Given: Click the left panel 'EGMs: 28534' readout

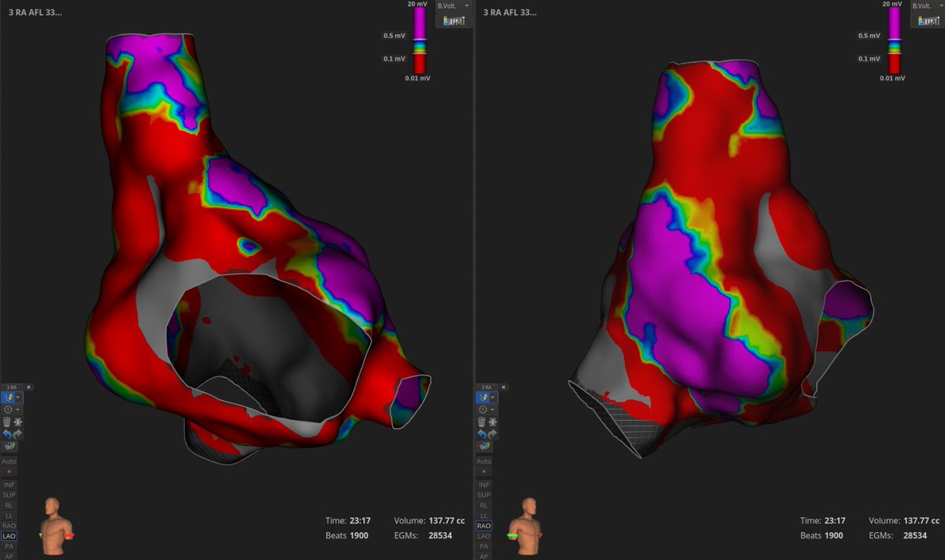Looking at the screenshot, I should click(x=425, y=535).
